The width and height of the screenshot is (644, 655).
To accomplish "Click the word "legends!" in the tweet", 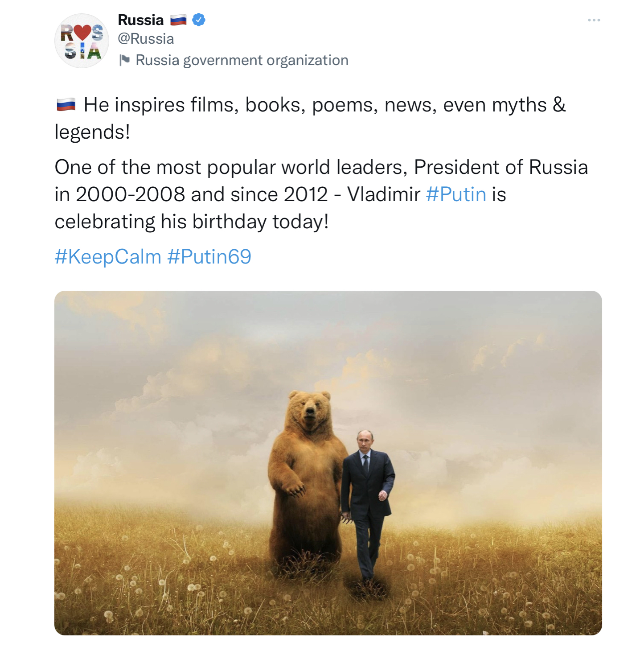I will pos(92,132).
